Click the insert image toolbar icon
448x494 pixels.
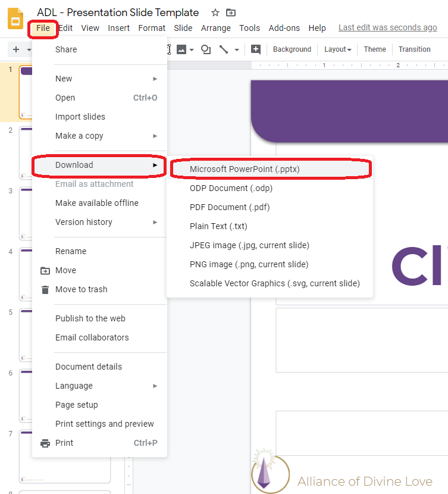click(181, 49)
